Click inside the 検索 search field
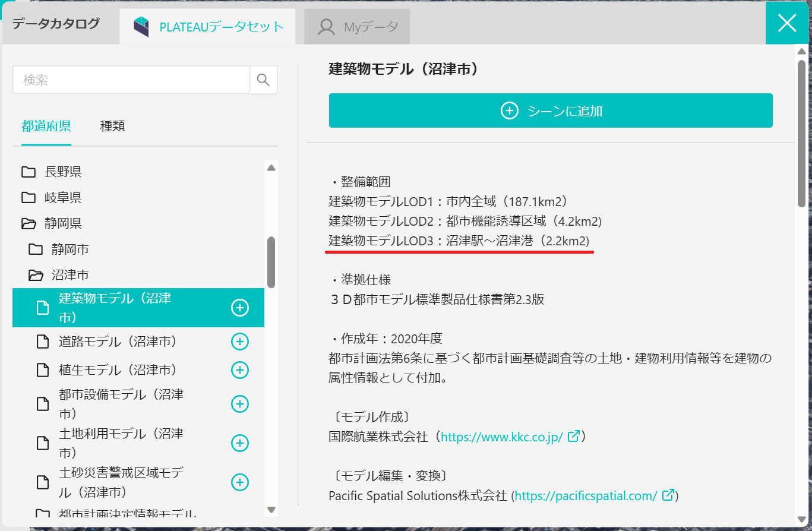812x531 pixels. (x=131, y=80)
